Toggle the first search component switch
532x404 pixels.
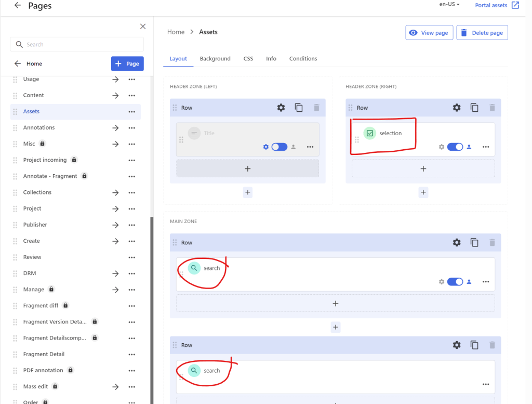(455, 282)
